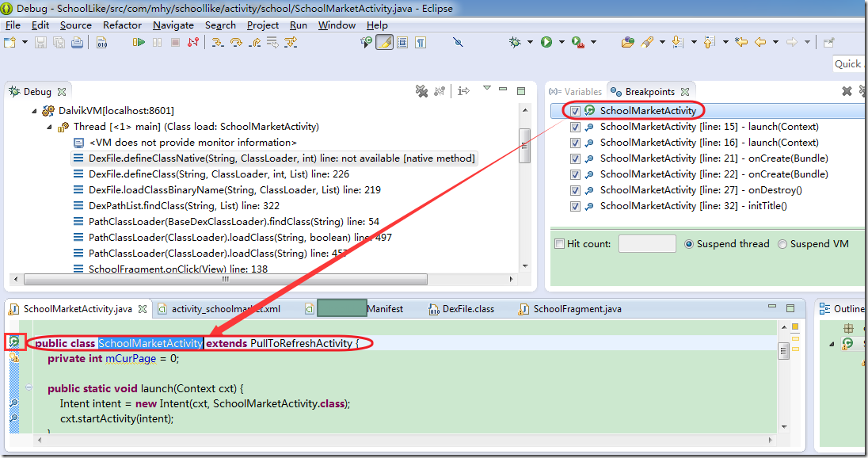This screenshot has width=868, height=458.
Task: Click the Previous Annotation icon
Action: (x=709, y=42)
